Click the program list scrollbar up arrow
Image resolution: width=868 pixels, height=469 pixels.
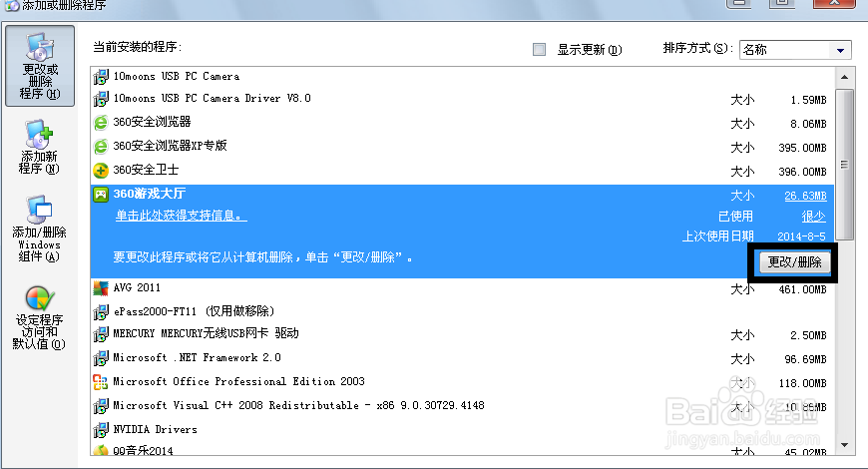(x=845, y=77)
